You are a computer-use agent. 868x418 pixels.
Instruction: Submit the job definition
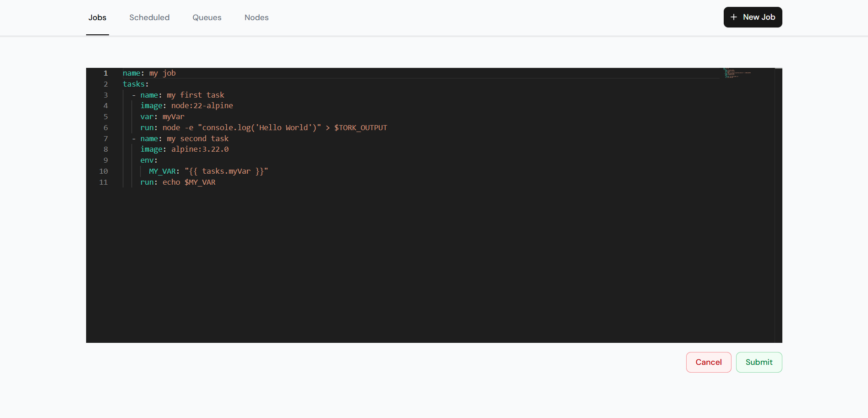click(759, 362)
